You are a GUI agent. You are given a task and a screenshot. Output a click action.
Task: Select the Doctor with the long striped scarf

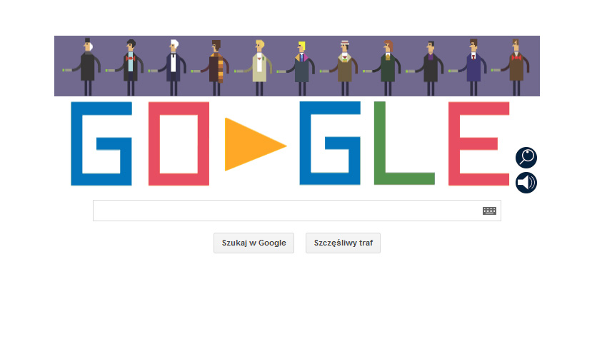(x=215, y=67)
